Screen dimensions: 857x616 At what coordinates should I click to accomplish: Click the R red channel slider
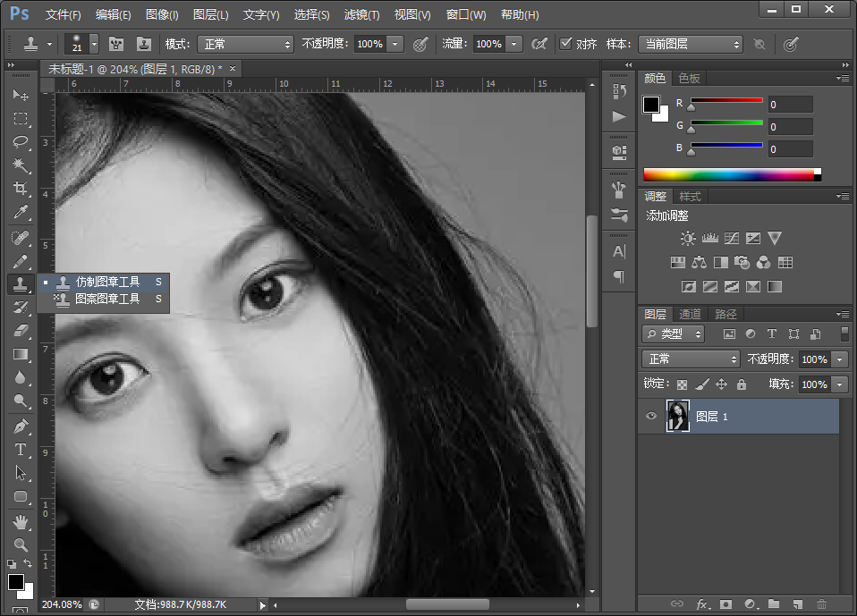point(727,100)
